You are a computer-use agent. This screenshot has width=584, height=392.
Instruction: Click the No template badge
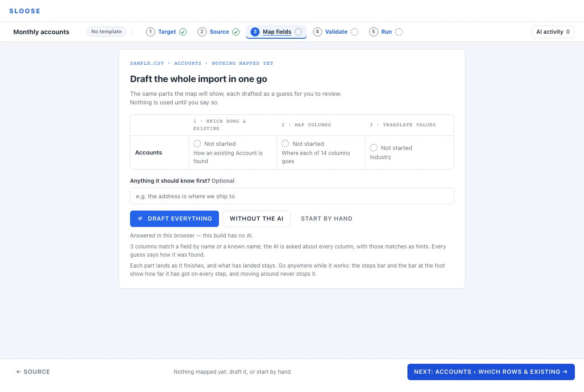point(106,32)
